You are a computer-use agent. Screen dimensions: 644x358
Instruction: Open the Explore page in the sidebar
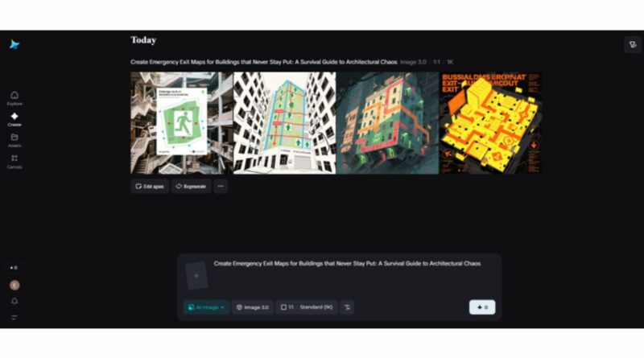[14, 98]
